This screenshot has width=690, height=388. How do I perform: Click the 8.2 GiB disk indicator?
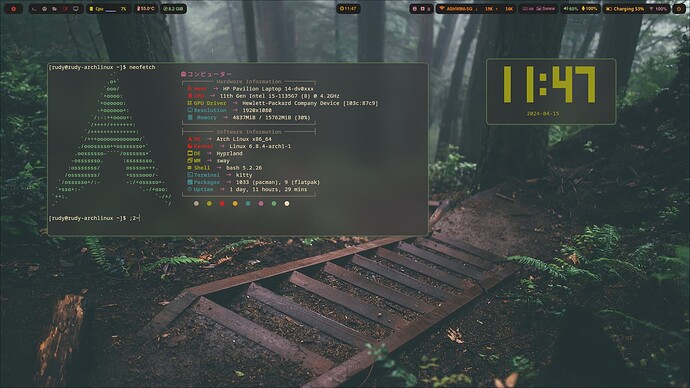173,9
